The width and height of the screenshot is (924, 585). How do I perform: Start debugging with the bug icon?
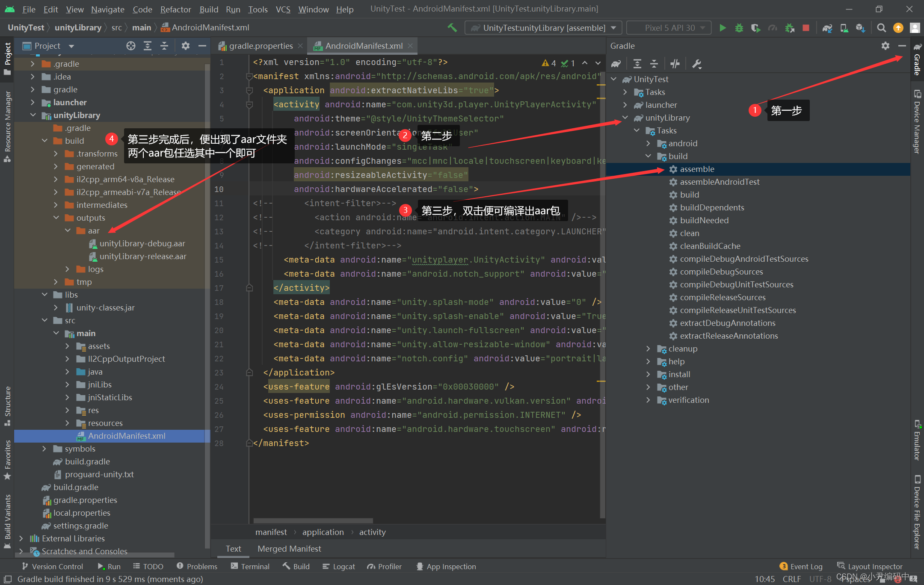click(x=739, y=28)
